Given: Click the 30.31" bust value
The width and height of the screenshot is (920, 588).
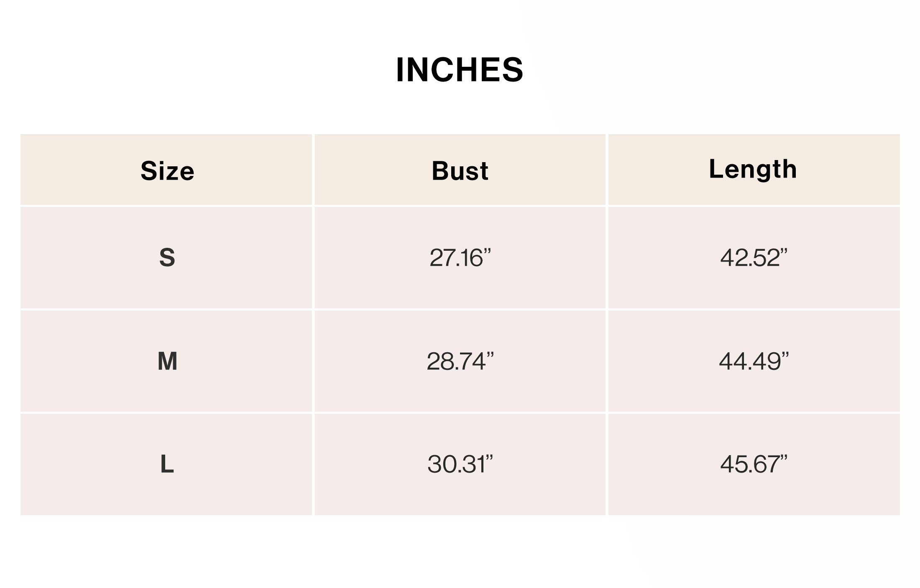Looking at the screenshot, I should point(460,464).
